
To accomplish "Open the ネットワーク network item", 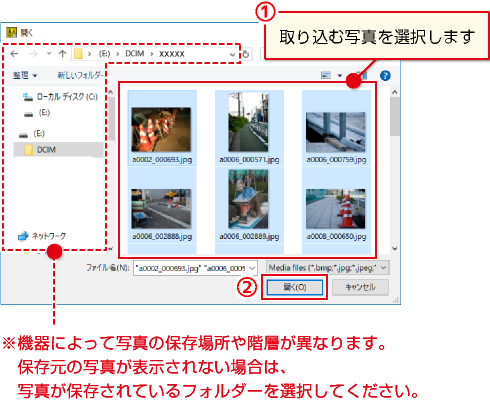I will [x=42, y=236].
